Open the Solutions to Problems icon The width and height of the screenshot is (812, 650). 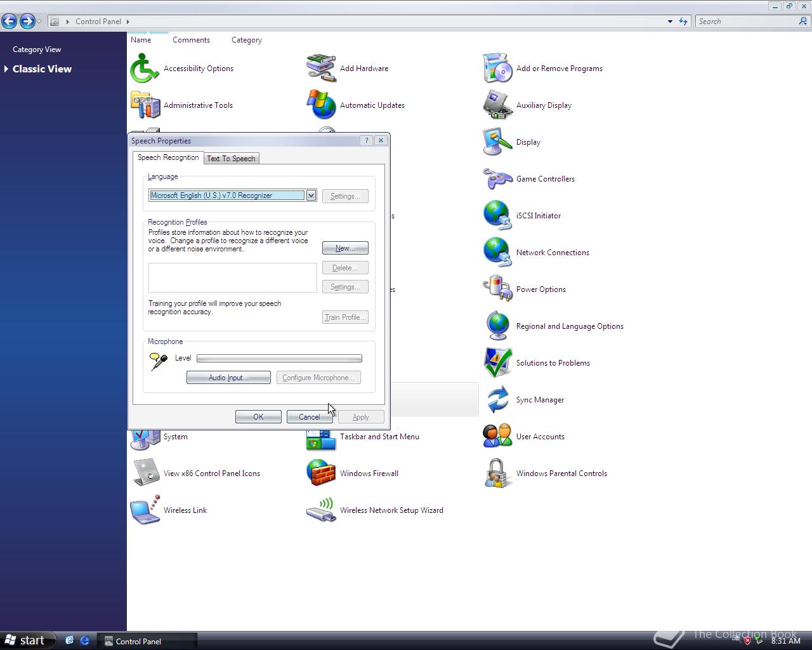pyautogui.click(x=497, y=363)
